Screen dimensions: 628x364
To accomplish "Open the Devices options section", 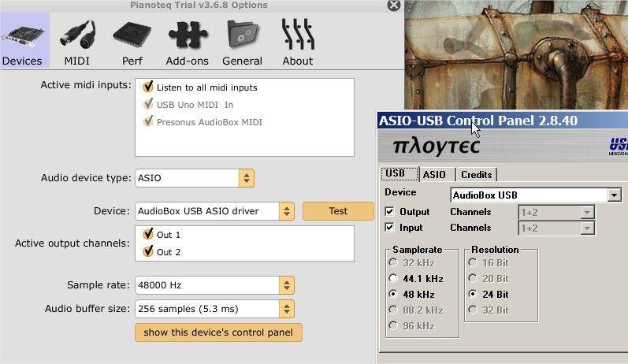I will click(x=24, y=40).
